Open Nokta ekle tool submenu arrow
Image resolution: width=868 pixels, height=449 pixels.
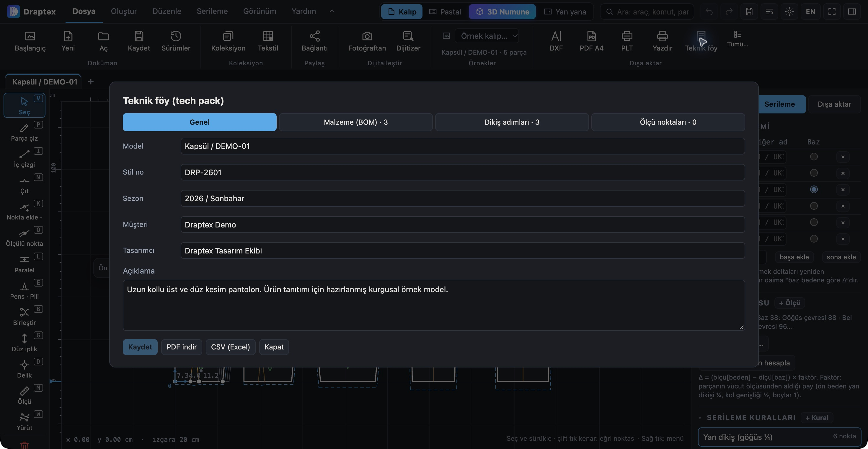(41, 218)
